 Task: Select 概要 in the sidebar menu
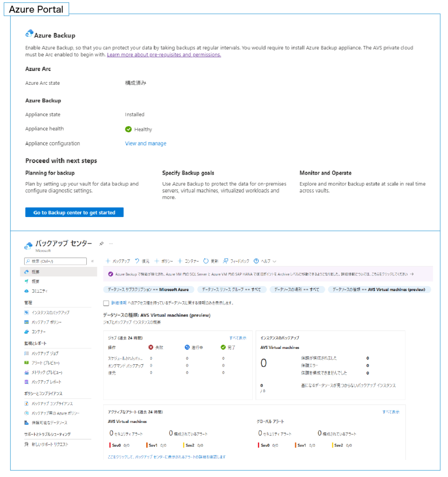(36, 273)
